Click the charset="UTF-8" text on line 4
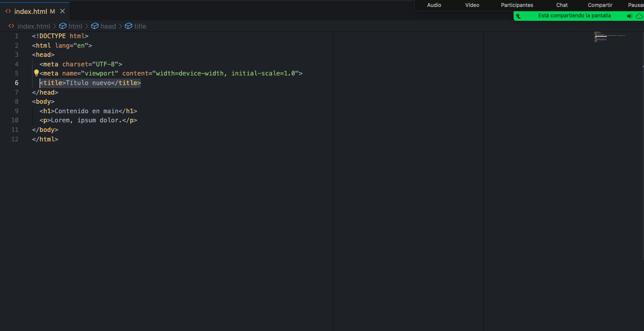Viewport: 644px width, 331px height. 90,64
